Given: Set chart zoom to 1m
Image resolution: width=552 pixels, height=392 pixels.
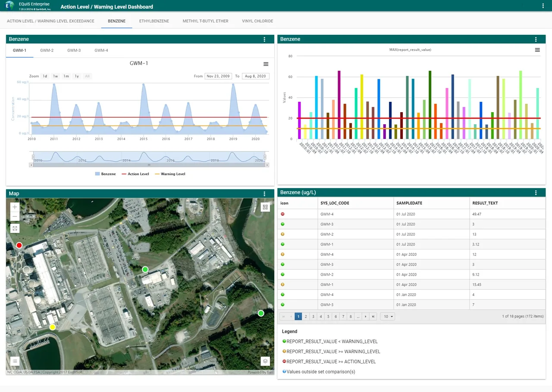Looking at the screenshot, I should (66, 76).
